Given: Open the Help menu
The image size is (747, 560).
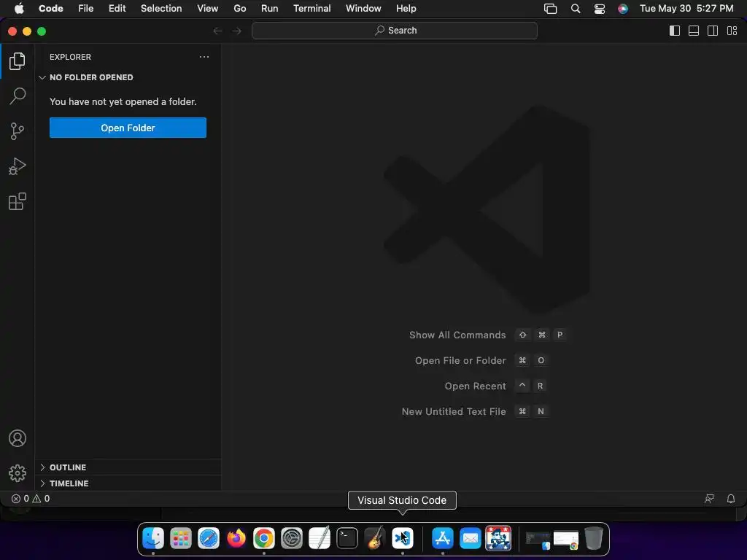Looking at the screenshot, I should tap(406, 9).
